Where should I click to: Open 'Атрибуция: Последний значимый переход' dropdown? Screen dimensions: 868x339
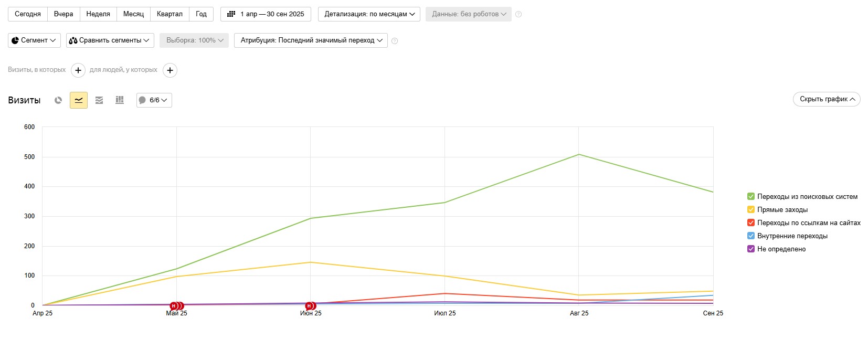[311, 40]
